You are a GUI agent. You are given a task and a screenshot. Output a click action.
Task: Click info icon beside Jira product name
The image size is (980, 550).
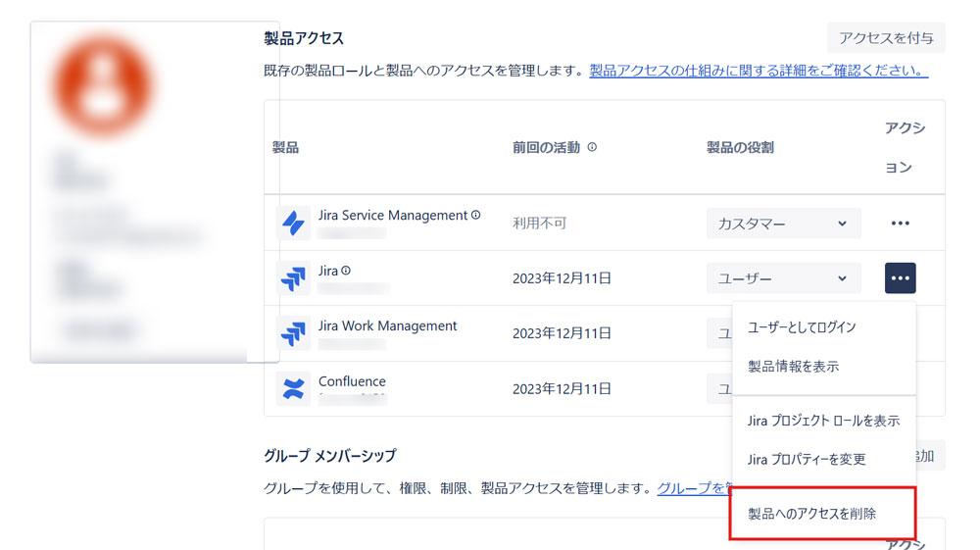tap(346, 271)
